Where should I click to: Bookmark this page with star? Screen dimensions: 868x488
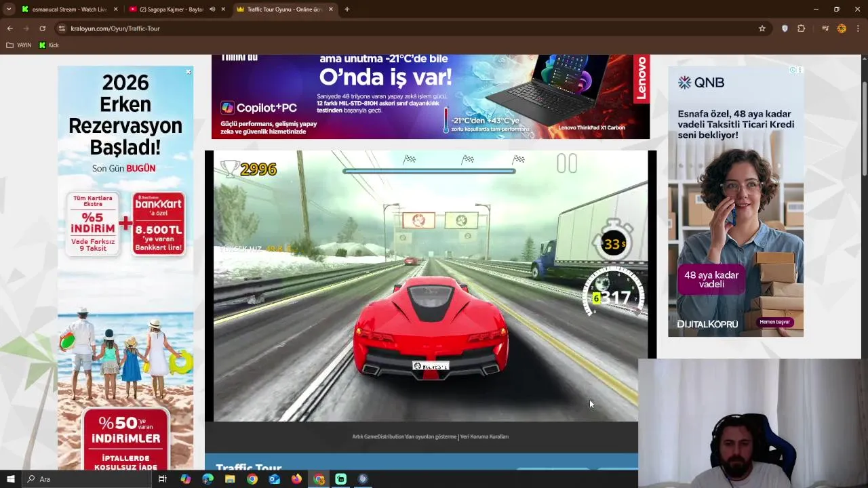762,28
